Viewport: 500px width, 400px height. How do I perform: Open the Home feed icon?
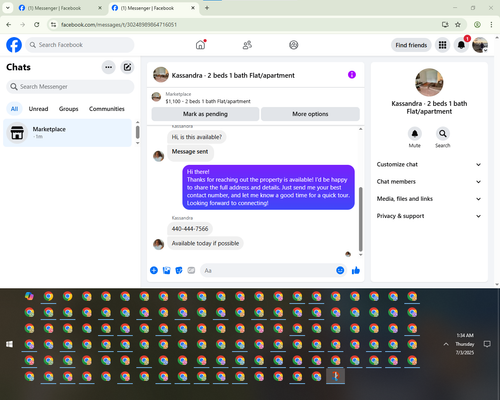point(200,45)
